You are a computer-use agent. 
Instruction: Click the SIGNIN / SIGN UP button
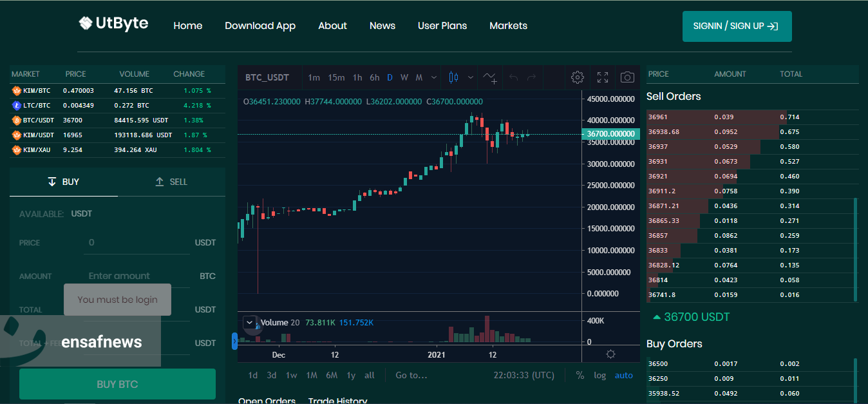point(737,26)
